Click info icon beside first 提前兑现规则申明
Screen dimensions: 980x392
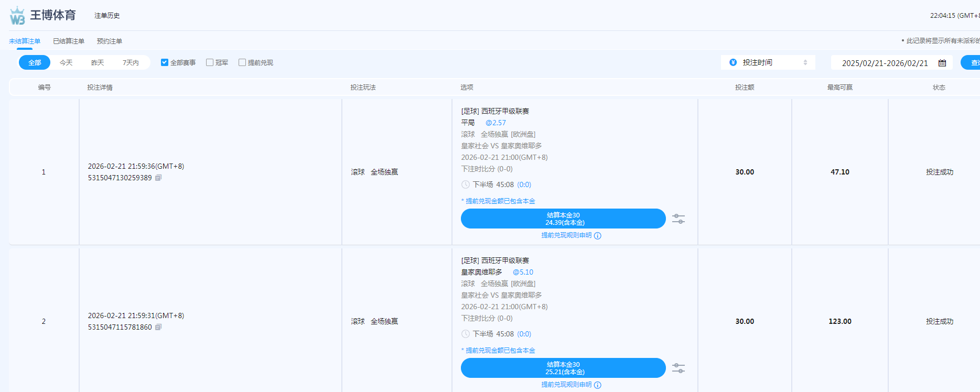point(598,236)
